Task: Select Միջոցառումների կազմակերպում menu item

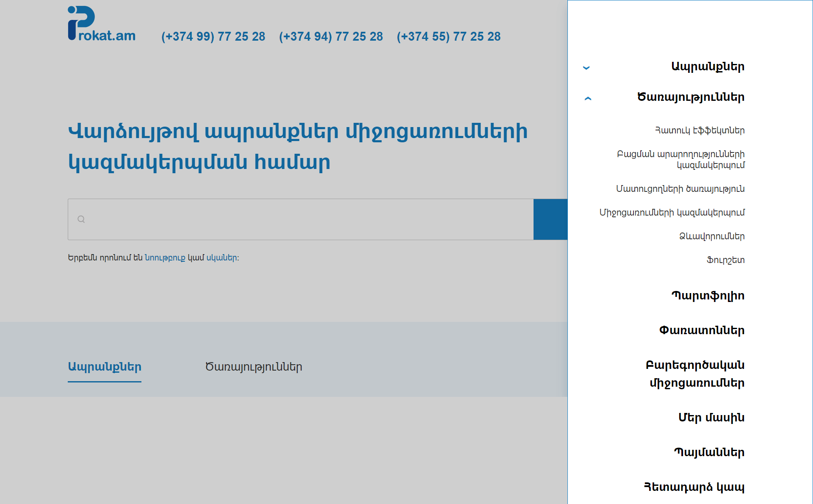Action: 672,213
